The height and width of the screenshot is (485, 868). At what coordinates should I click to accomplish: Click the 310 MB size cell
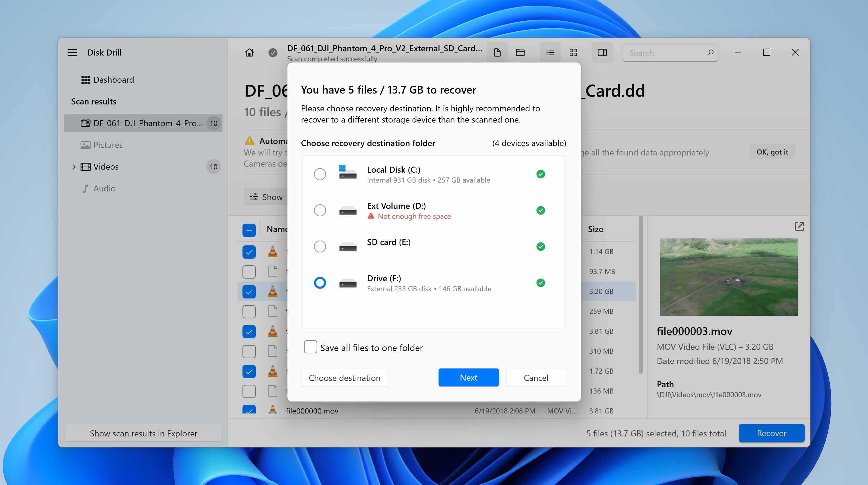tap(601, 351)
